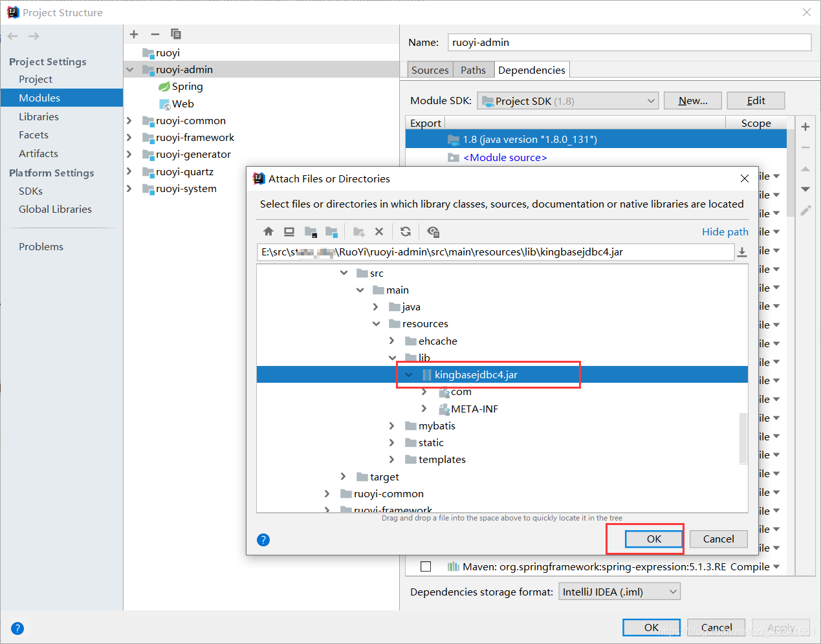The image size is (821, 644).
Task: Click OK in Project Structure window
Action: 651,627
